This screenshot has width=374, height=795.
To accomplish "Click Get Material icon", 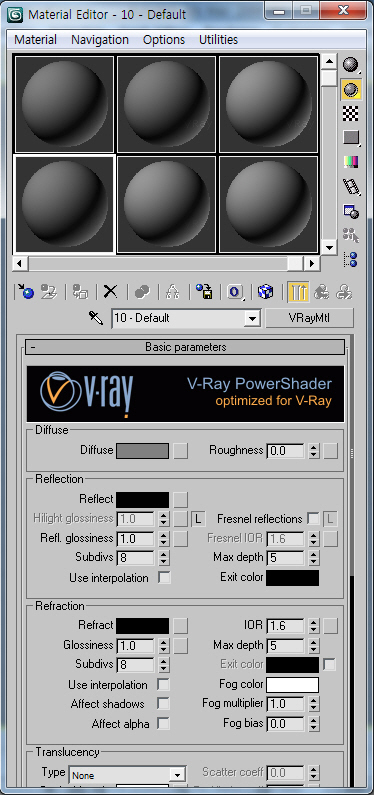I will tap(25, 292).
